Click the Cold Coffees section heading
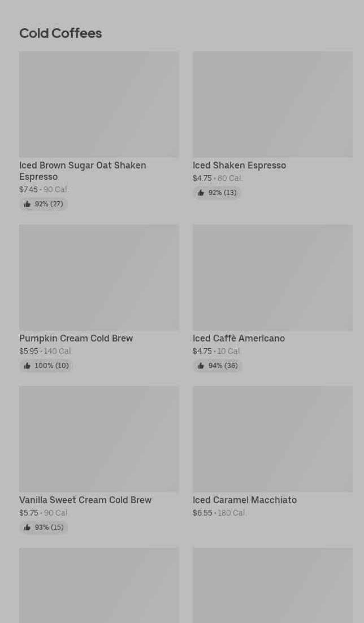The height and width of the screenshot is (623, 364). (x=60, y=33)
